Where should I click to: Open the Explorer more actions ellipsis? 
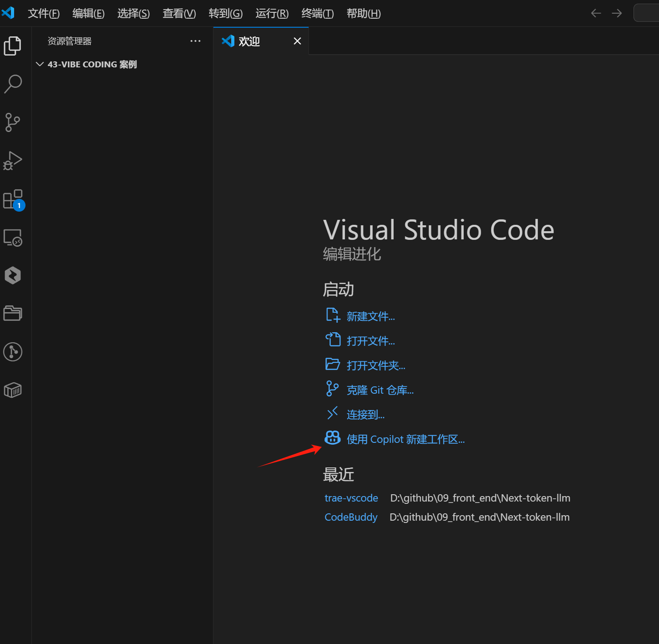coord(195,41)
